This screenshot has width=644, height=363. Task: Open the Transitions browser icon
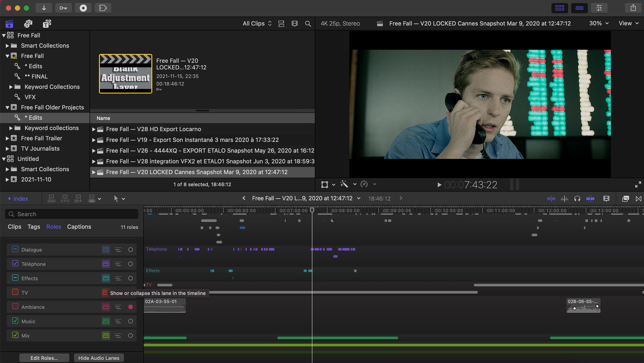click(x=638, y=199)
